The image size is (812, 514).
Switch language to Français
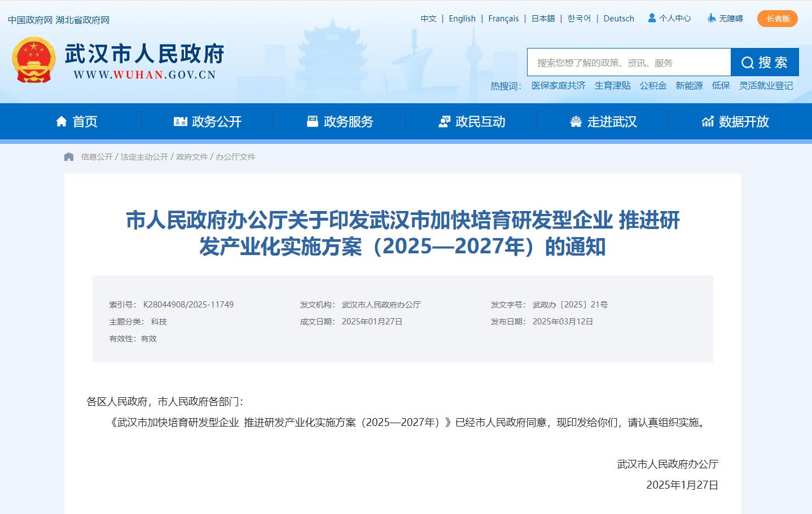pos(503,19)
